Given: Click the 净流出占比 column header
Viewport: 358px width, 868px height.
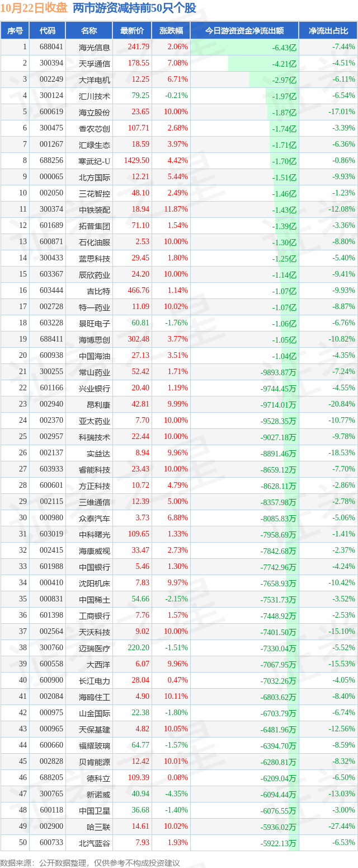Looking at the screenshot, I should coord(328,31).
